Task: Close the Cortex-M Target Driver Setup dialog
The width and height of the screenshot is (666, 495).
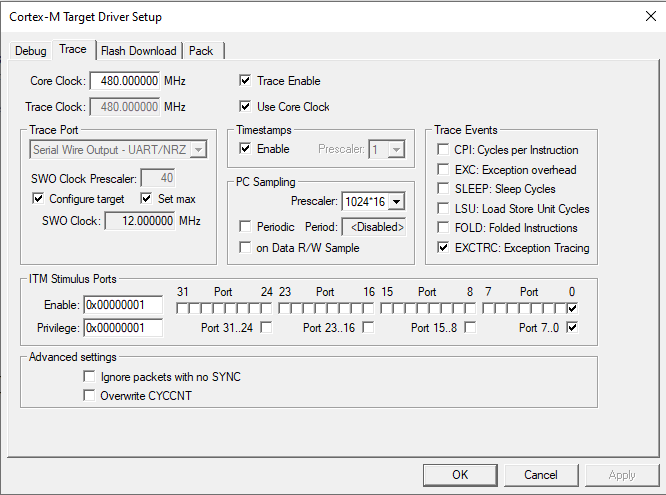Action: (651, 17)
